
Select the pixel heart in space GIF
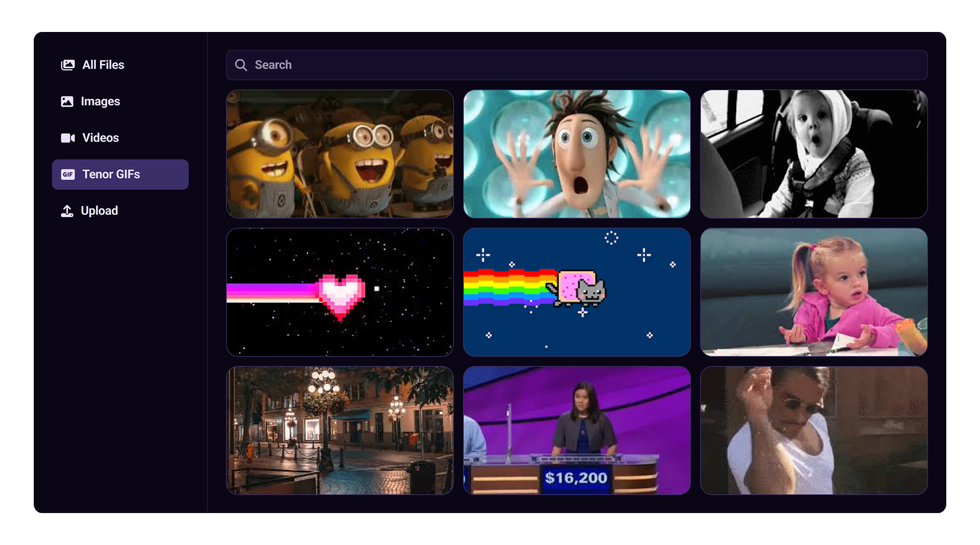coord(340,292)
